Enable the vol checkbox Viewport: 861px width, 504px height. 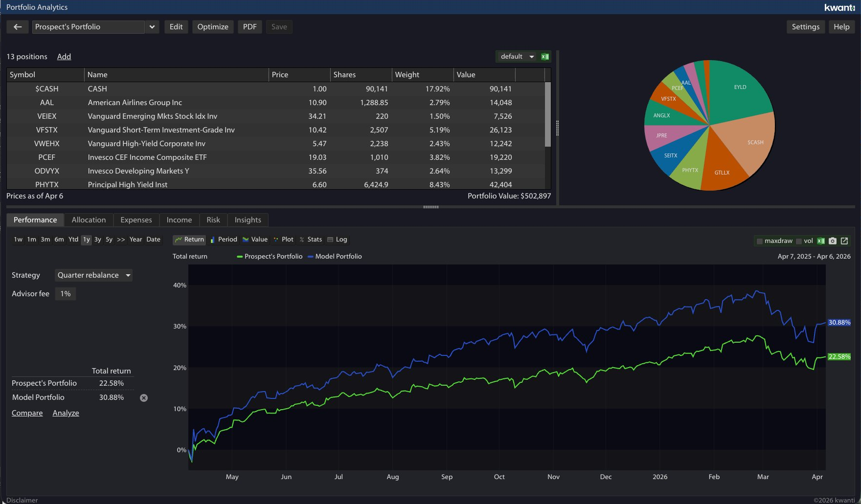[x=799, y=241]
